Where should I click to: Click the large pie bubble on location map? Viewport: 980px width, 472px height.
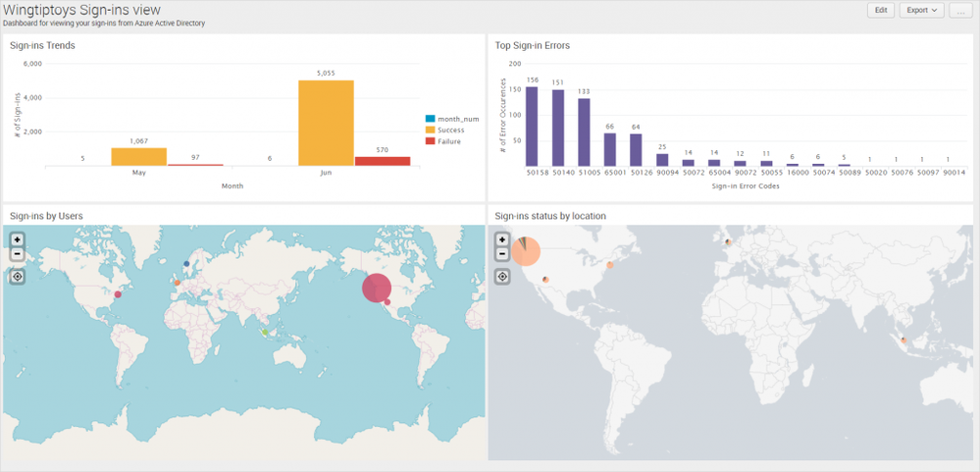click(526, 251)
